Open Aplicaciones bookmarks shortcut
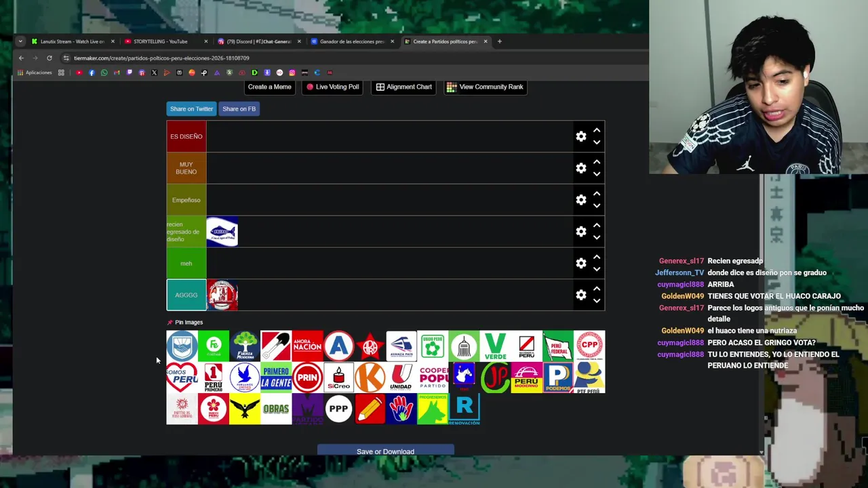The height and width of the screenshot is (488, 868). [35, 73]
